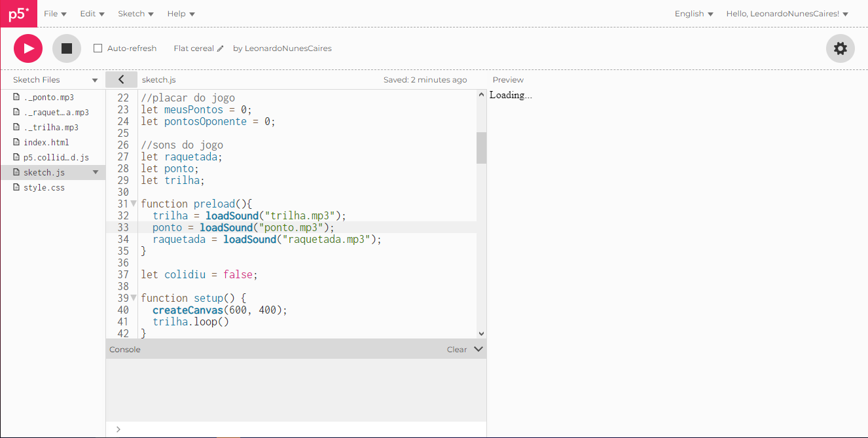Click the file icon beside p5.collid…d.js

coord(16,157)
